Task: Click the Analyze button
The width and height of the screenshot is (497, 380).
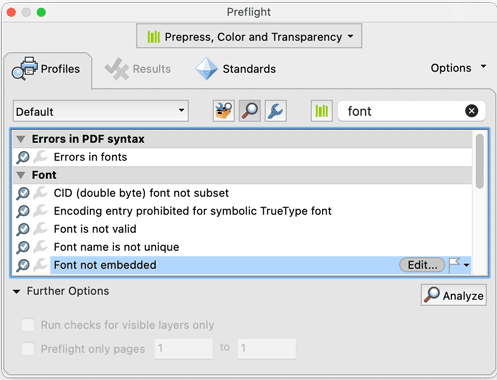Action: tap(454, 295)
